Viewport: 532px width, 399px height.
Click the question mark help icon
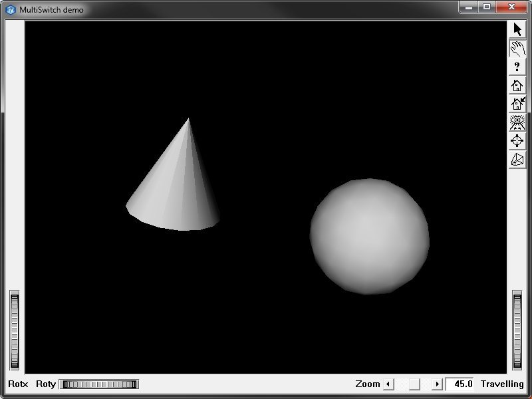[x=517, y=67]
